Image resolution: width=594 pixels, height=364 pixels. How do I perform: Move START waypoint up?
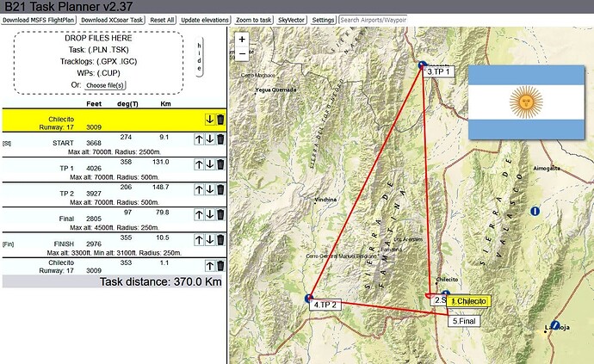point(199,139)
